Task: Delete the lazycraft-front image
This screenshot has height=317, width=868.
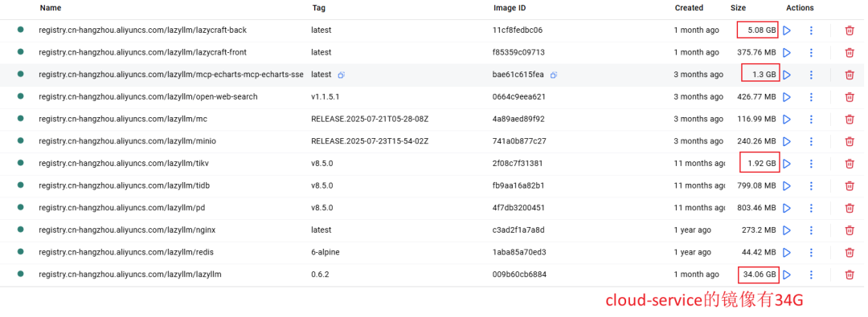Action: pyautogui.click(x=850, y=52)
